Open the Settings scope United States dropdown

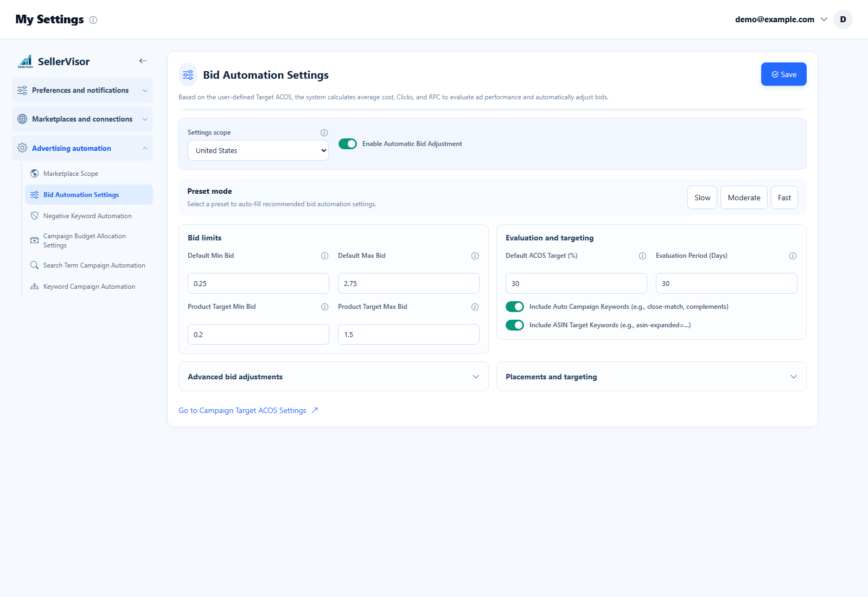(258, 150)
